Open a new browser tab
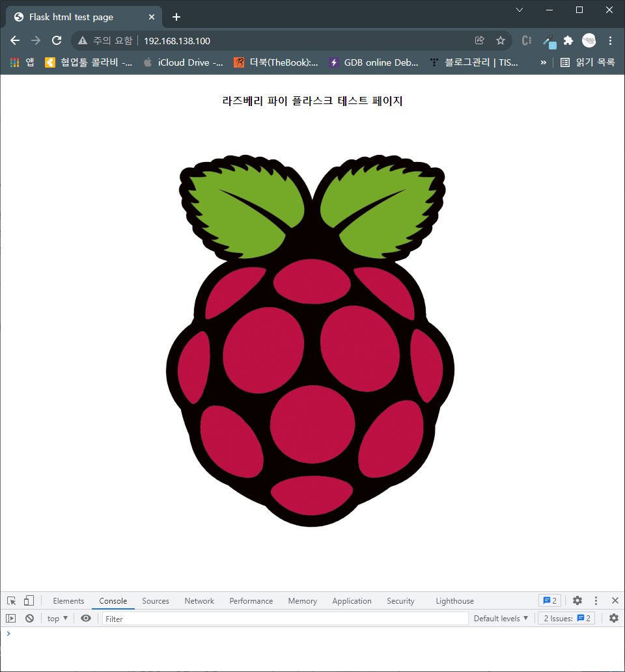The height and width of the screenshot is (672, 625). 176,17
